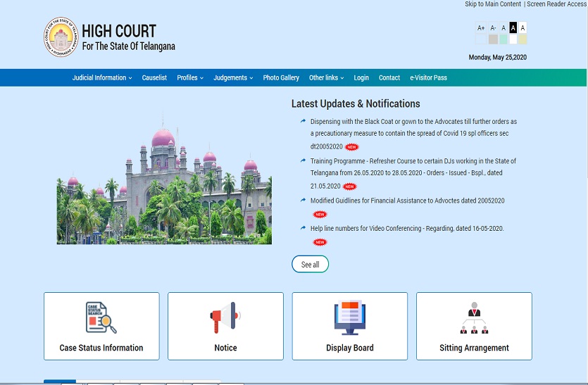This screenshot has width=588, height=385.
Task: Click the Notice megaphone icon
Action: coord(225,318)
